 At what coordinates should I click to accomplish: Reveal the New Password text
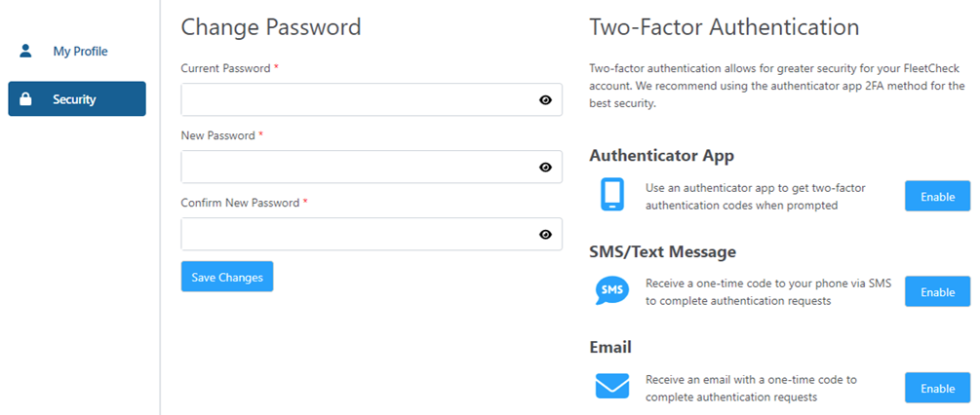[545, 167]
